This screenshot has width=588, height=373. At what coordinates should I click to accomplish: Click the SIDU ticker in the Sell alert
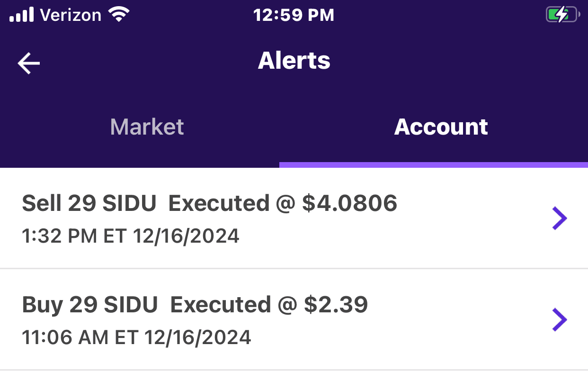pyautogui.click(x=129, y=204)
